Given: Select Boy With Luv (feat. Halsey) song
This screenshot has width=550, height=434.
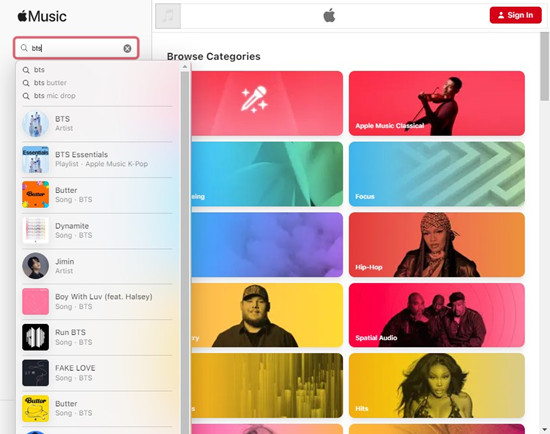Looking at the screenshot, I should tap(97, 301).
